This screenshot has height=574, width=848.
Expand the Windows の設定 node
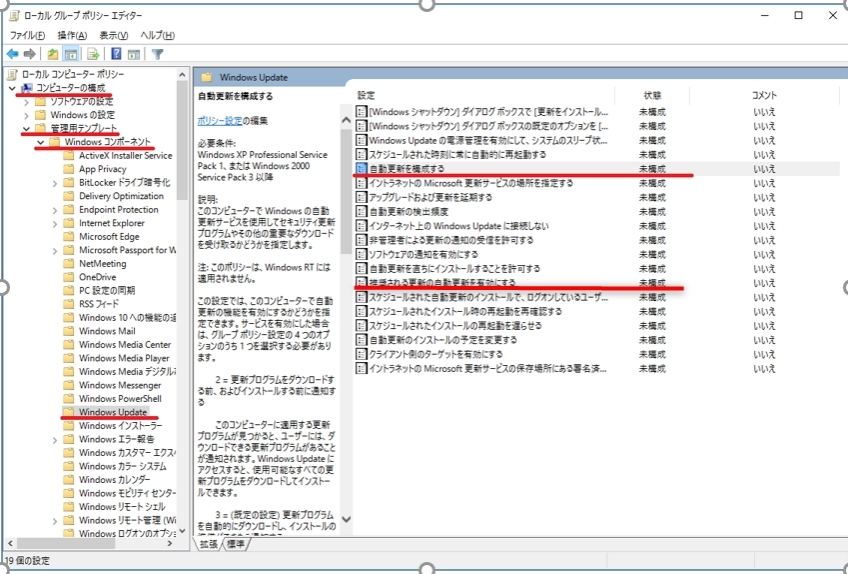[26, 115]
